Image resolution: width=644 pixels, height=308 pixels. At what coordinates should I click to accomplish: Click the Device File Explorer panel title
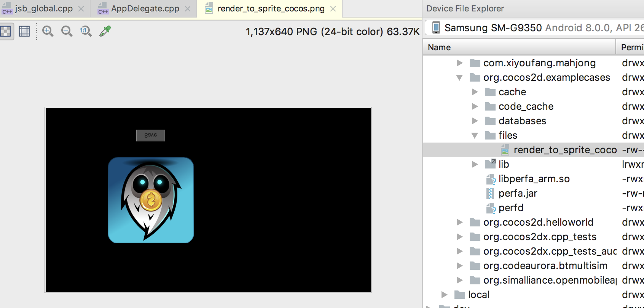[465, 8]
